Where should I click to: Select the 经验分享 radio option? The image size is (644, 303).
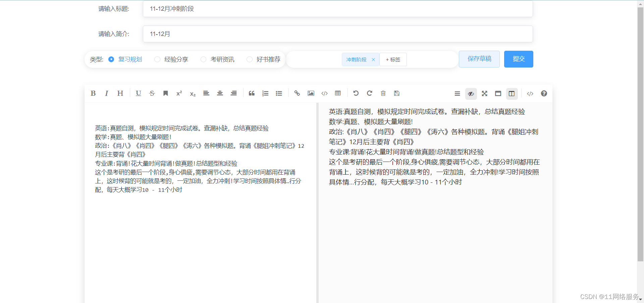point(157,59)
